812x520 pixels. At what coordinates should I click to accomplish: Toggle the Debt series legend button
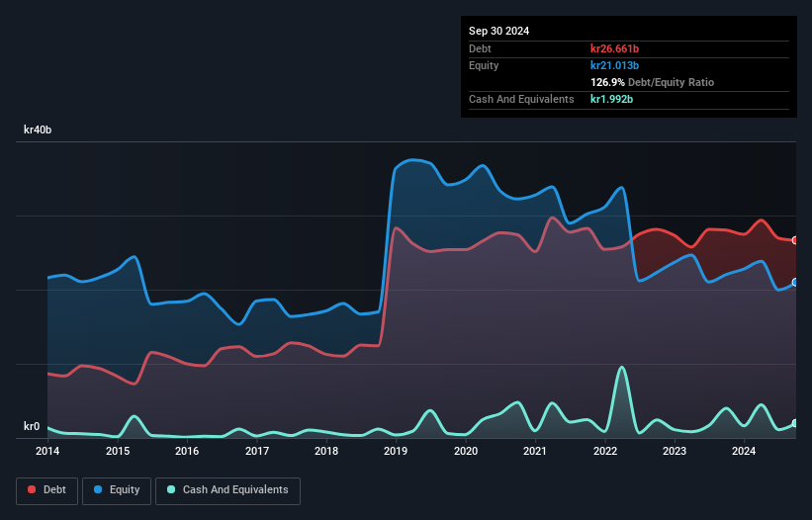click(47, 490)
